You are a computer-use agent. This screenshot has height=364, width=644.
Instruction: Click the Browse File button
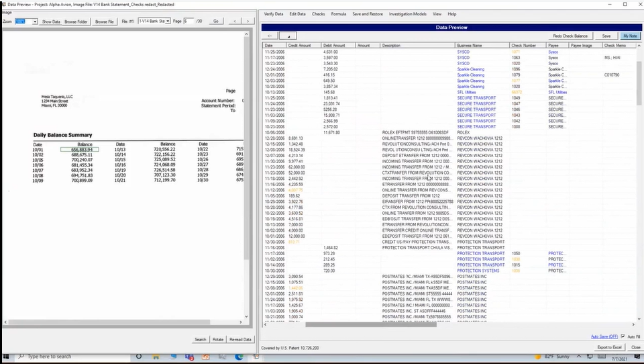click(x=105, y=21)
